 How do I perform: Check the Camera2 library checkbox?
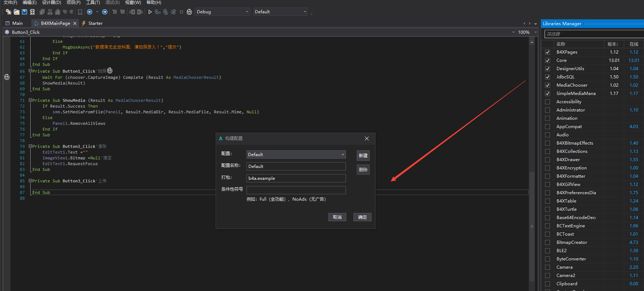548,276
